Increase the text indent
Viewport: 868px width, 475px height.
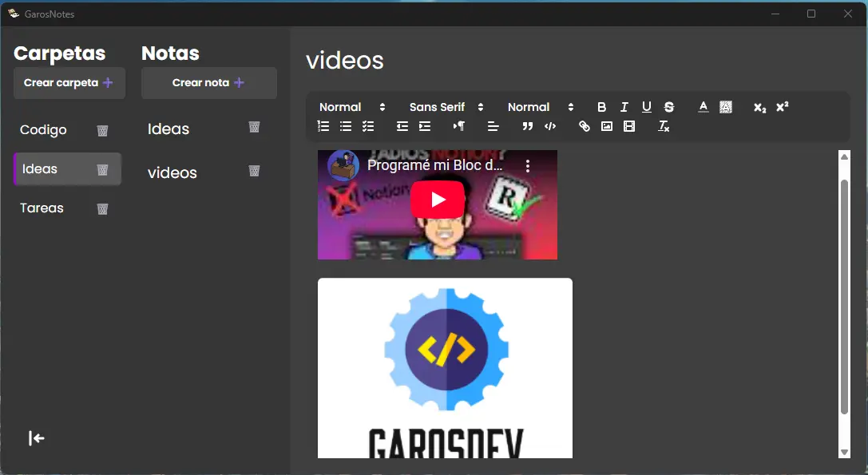[x=425, y=126]
